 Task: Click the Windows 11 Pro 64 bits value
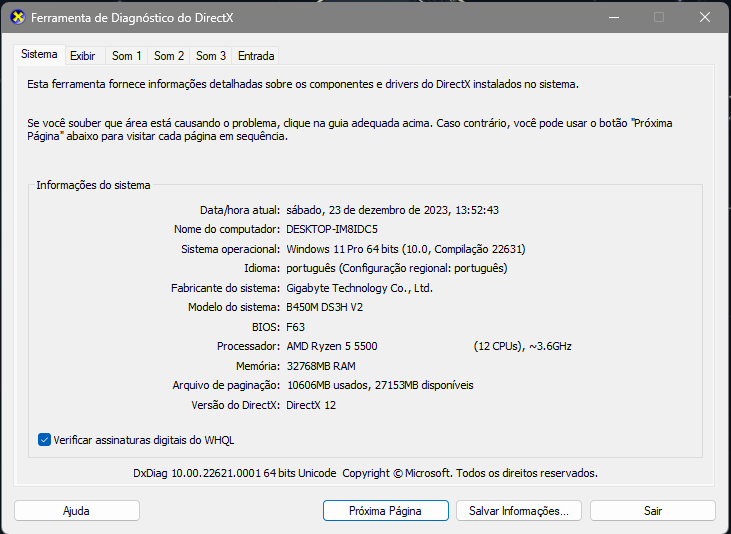(x=406, y=249)
